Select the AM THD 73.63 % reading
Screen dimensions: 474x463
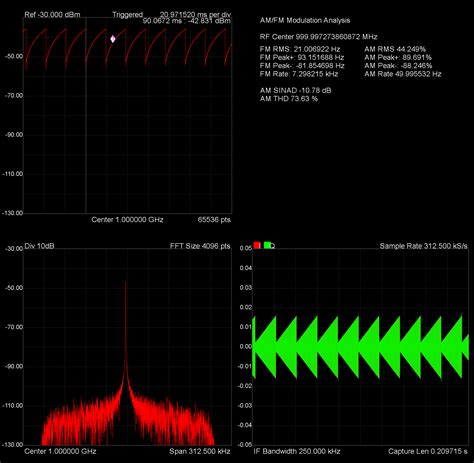[289, 99]
